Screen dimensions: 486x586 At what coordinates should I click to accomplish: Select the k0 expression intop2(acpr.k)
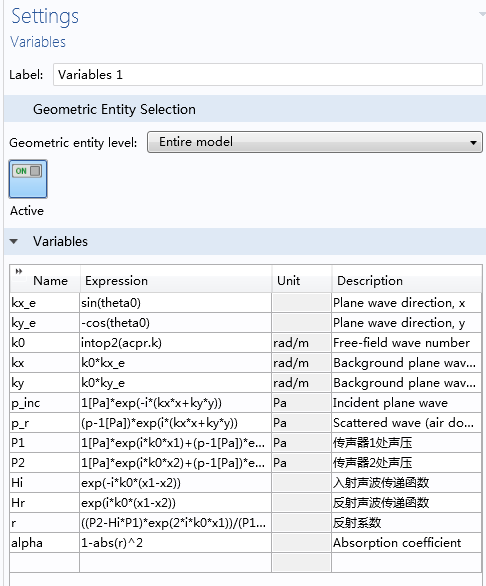[x=176, y=343]
